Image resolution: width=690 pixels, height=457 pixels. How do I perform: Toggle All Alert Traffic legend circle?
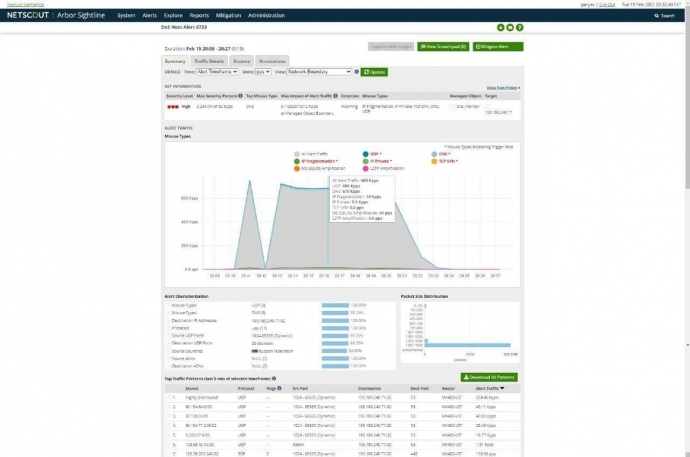pyautogui.click(x=297, y=154)
